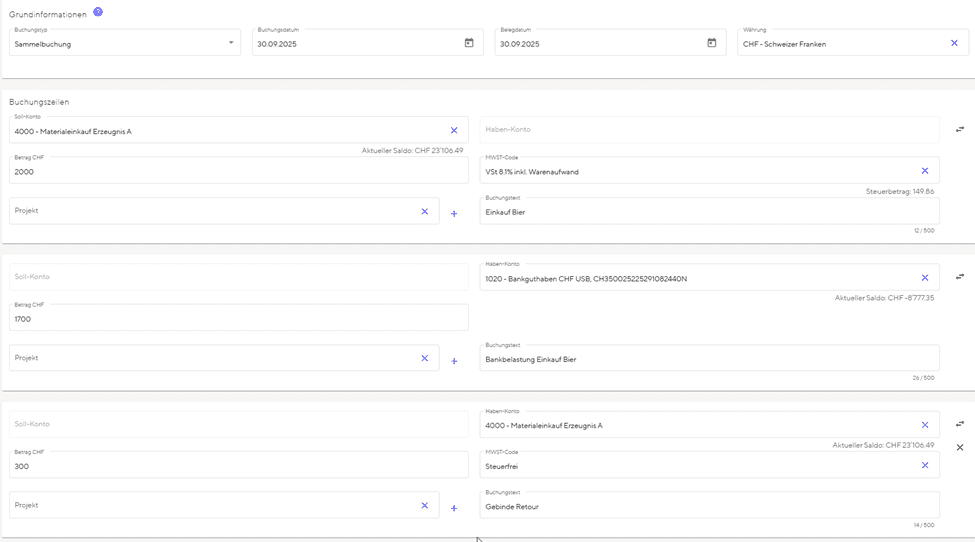975x542 pixels.
Task: Clear the VSt 8.1% MWST-Code
Action: pyautogui.click(x=925, y=171)
